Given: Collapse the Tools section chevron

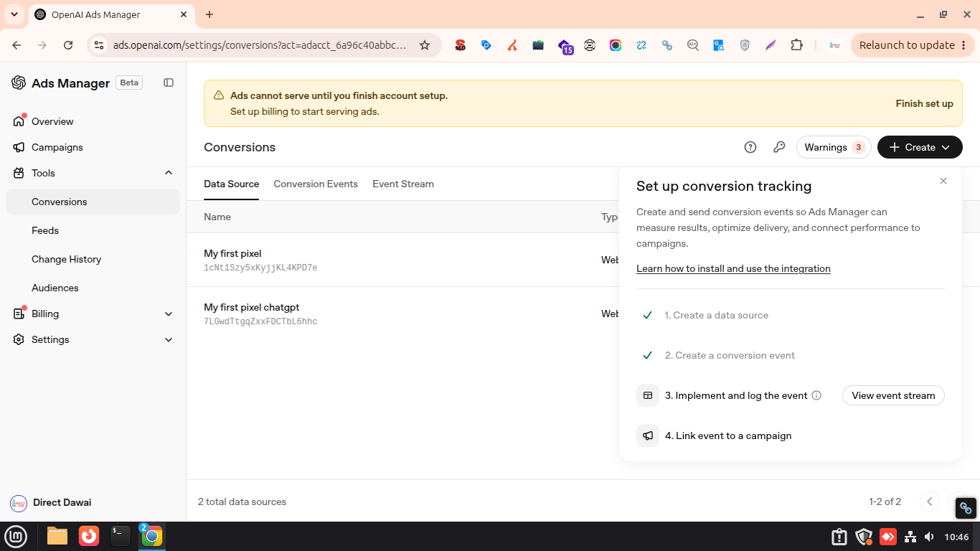Looking at the screenshot, I should (169, 173).
